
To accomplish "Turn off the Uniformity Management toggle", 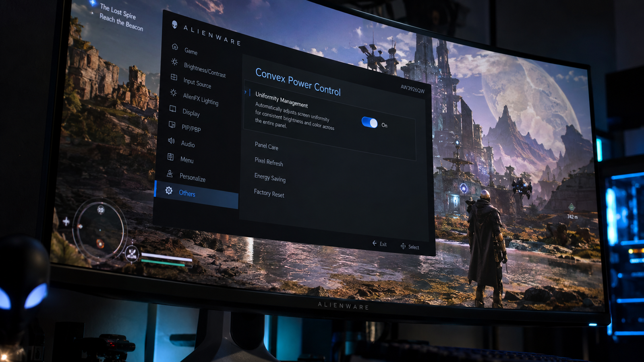I will tap(369, 122).
